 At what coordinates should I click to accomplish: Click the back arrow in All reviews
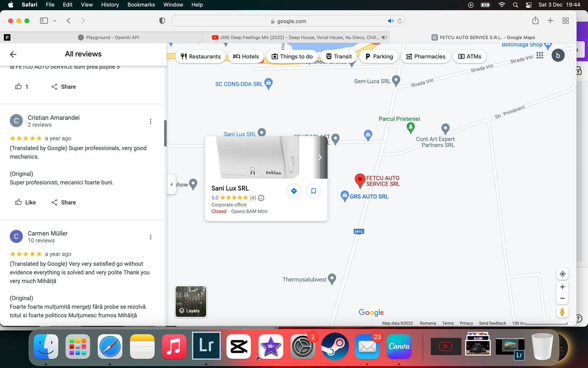click(13, 54)
